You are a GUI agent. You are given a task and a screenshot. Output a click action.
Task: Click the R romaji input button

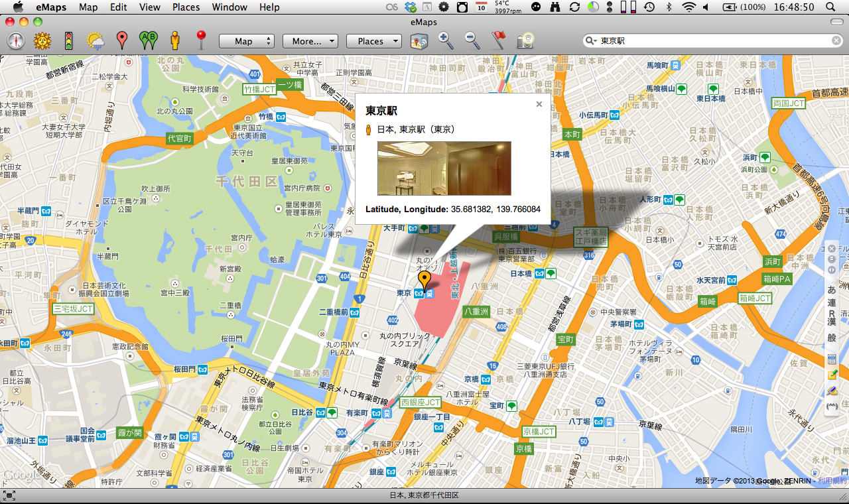832,314
